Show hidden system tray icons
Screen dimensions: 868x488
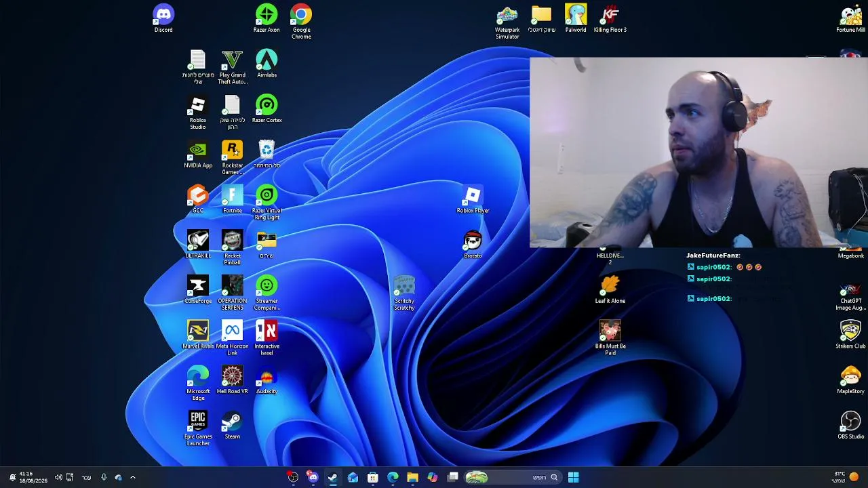click(x=133, y=477)
